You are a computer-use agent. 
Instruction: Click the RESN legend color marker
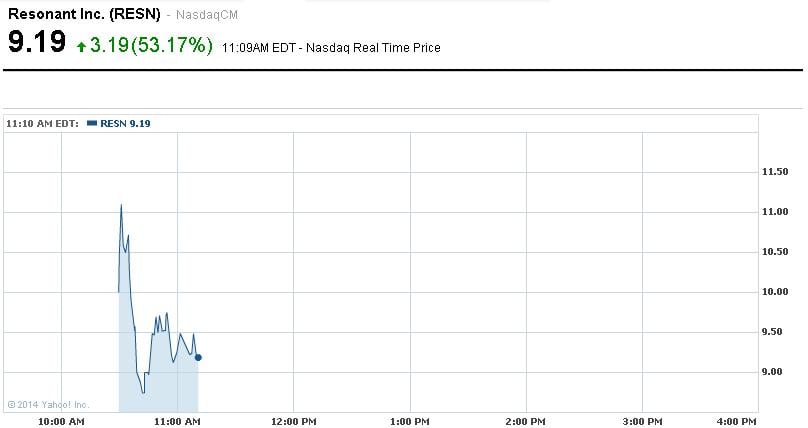pyautogui.click(x=92, y=123)
